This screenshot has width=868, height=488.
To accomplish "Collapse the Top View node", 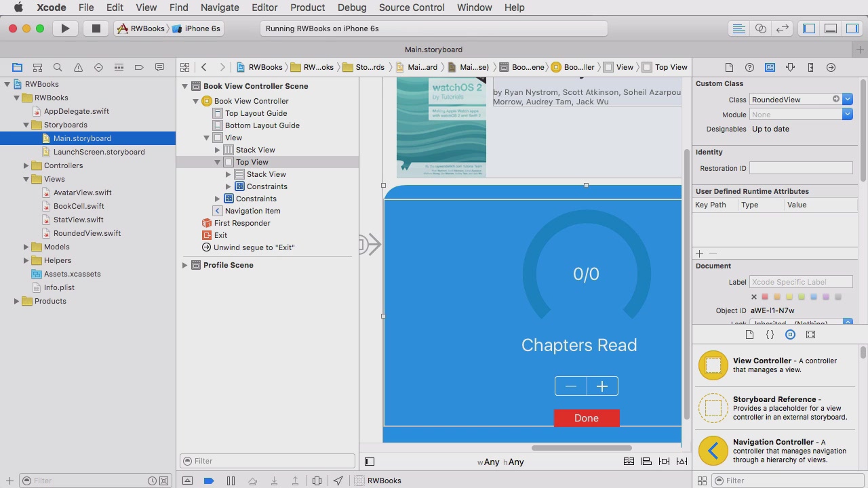I will click(x=217, y=162).
